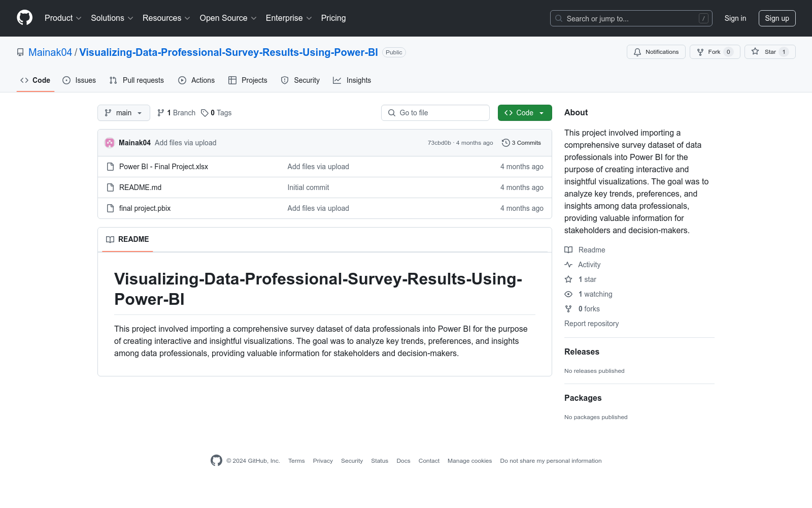Click the Sign up button

coord(777,18)
